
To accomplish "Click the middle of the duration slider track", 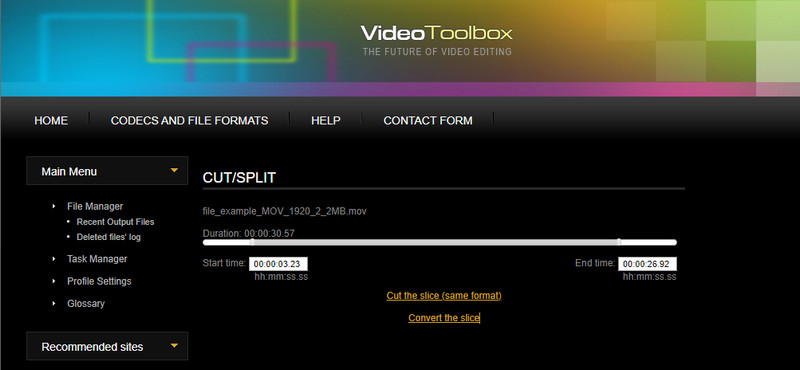I will (x=440, y=242).
